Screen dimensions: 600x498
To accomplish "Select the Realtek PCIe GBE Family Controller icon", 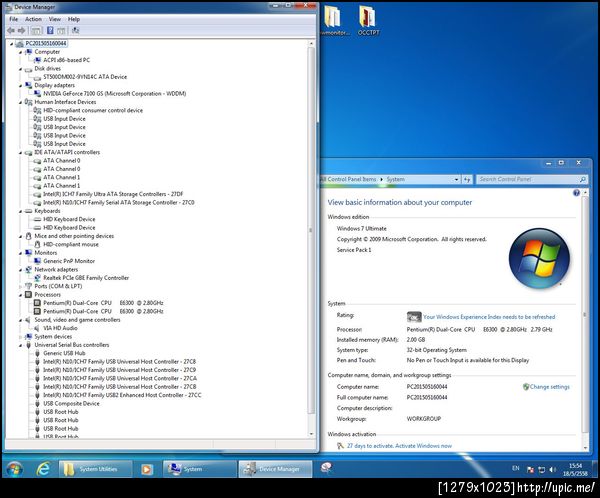I will point(37,278).
